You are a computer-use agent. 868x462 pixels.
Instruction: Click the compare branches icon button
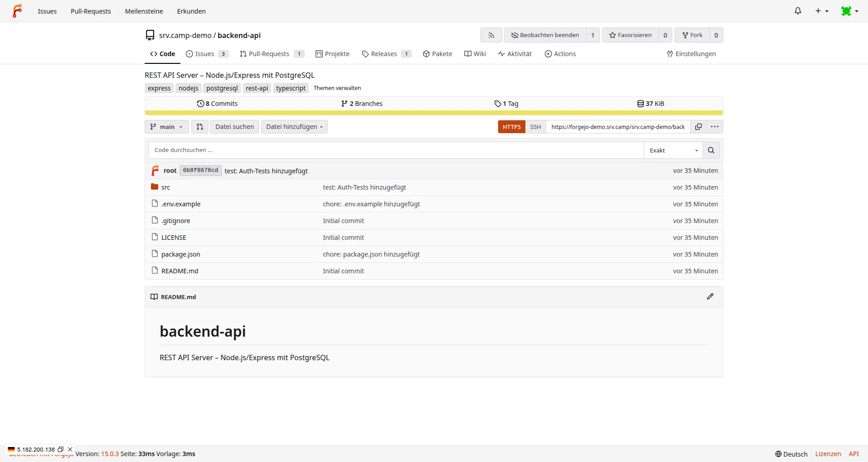pos(199,127)
